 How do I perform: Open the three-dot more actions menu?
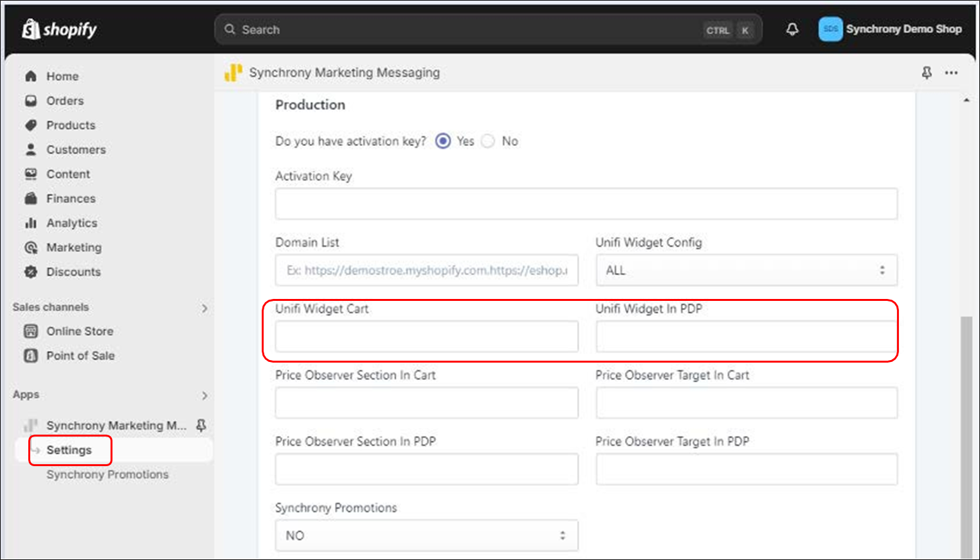[x=951, y=73]
